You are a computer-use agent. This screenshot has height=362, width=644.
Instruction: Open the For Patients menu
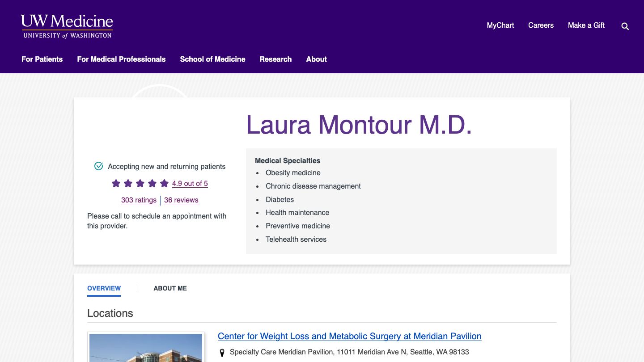(42, 59)
